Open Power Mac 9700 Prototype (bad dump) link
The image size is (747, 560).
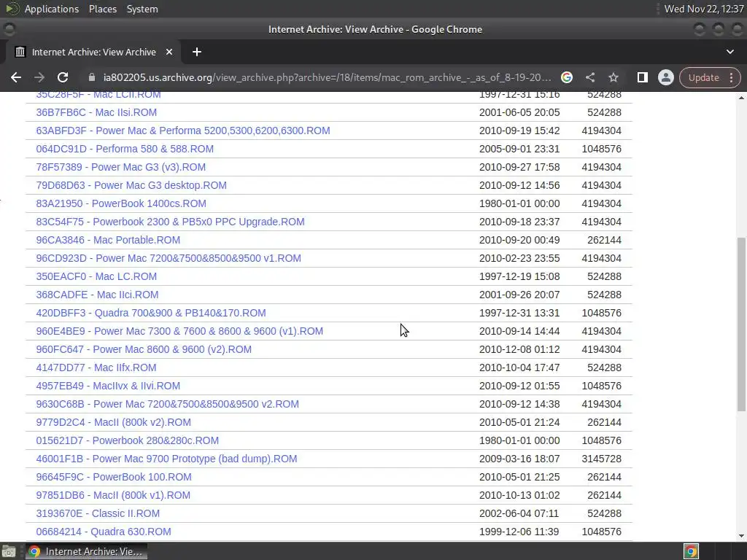(x=167, y=459)
